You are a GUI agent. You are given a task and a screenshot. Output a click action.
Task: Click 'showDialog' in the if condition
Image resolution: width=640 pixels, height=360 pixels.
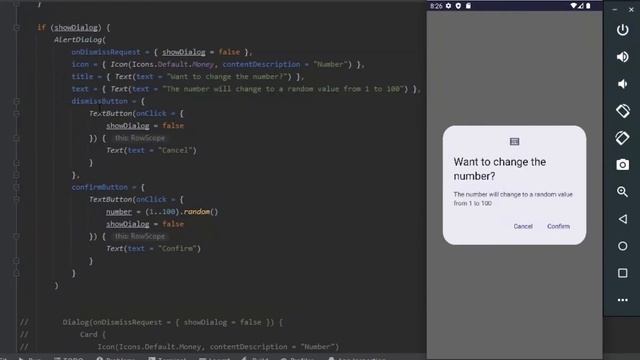click(76, 27)
